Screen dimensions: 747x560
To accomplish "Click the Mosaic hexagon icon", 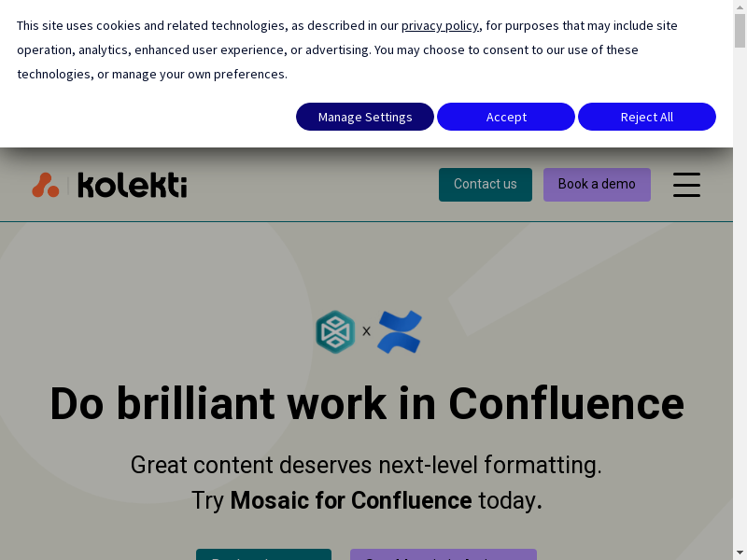I will pos(335,331).
